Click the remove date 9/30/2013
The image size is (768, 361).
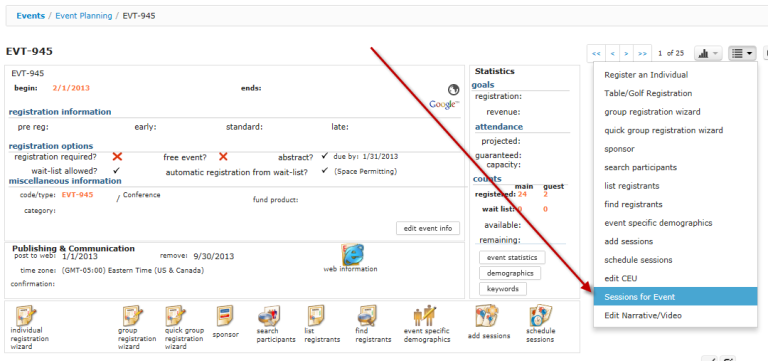[x=214, y=256]
